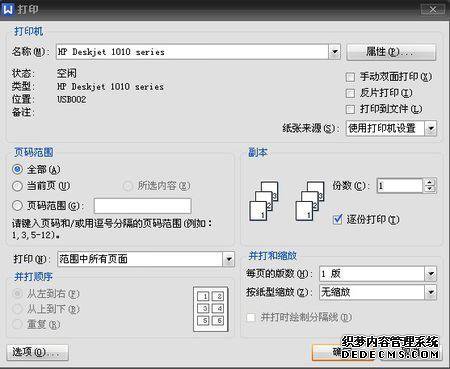
Task: Expand 纸张来源 paper source dropdown
Action: (430, 128)
